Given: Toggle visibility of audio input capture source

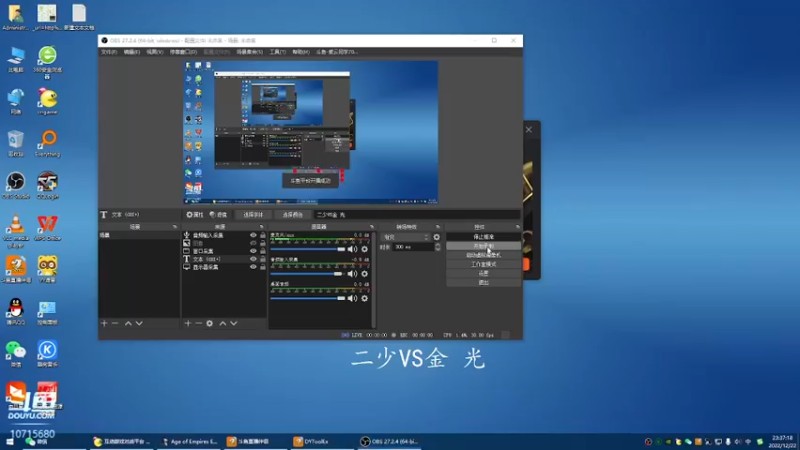Looking at the screenshot, I should click(253, 235).
